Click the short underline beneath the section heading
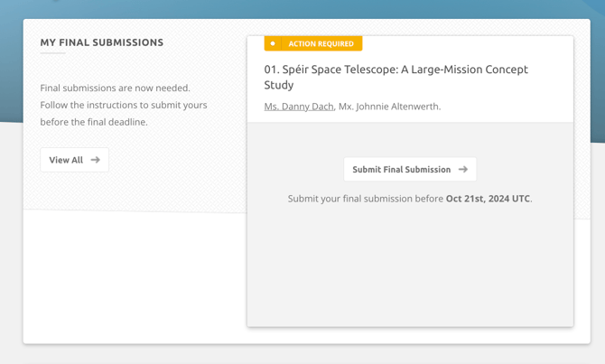 click(52, 53)
